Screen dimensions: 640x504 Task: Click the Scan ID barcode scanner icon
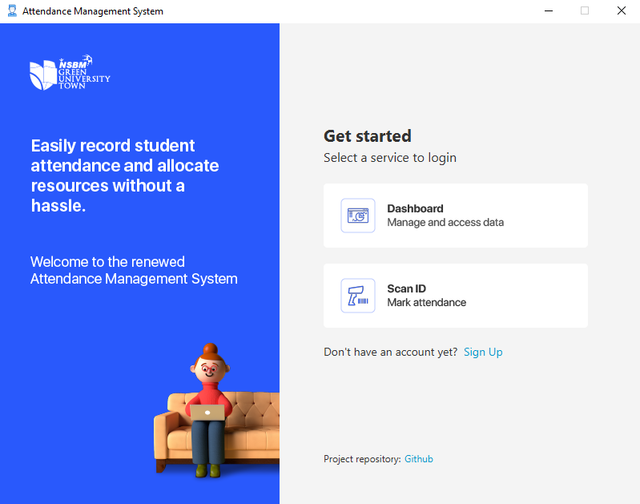click(x=358, y=295)
